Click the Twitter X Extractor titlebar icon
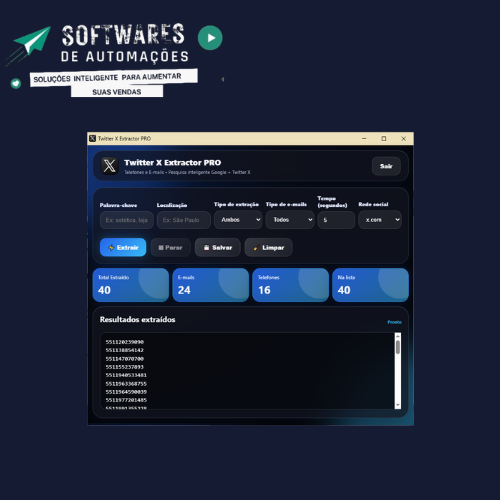The width and height of the screenshot is (500, 500). pos(93,138)
